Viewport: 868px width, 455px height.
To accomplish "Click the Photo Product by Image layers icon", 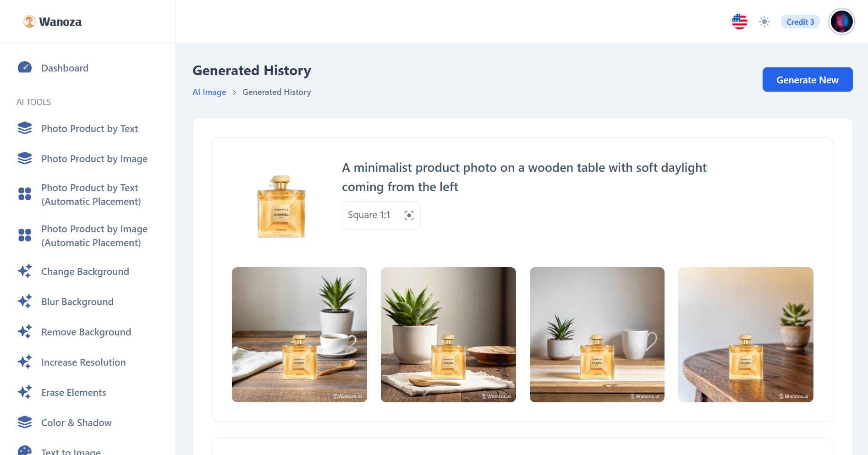I will pyautogui.click(x=25, y=159).
